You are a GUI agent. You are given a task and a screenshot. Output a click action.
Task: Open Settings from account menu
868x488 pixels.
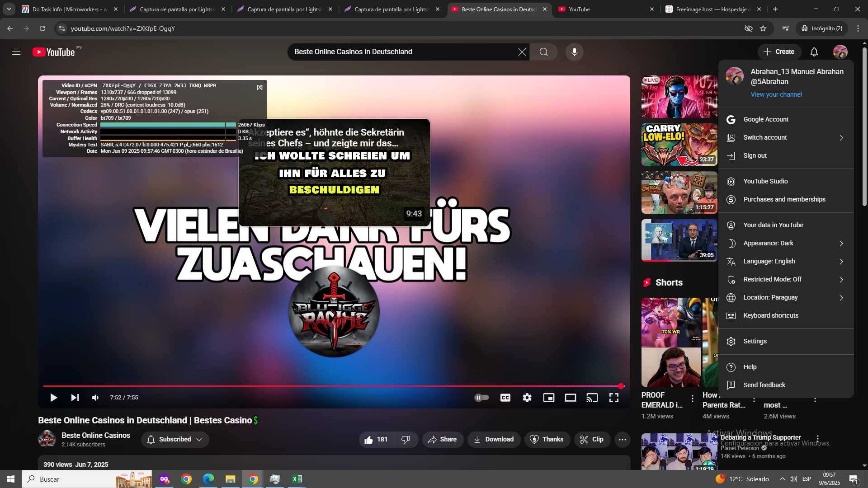(x=786, y=341)
